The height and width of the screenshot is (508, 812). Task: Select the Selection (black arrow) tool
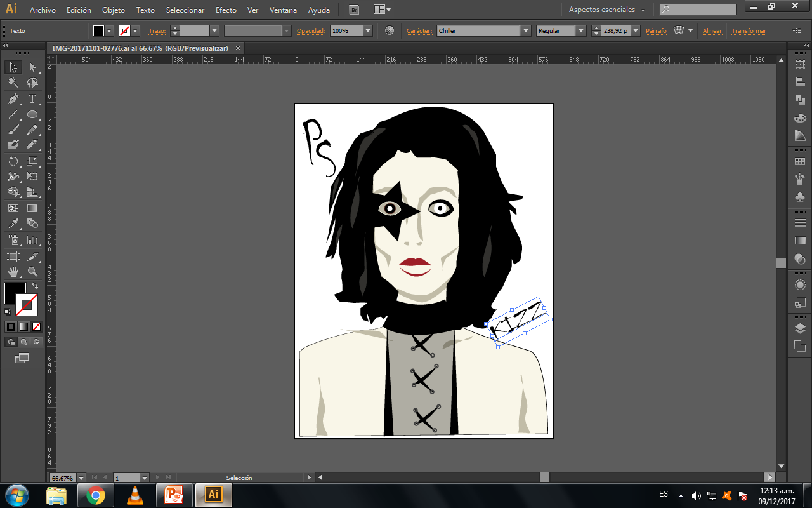click(x=13, y=67)
